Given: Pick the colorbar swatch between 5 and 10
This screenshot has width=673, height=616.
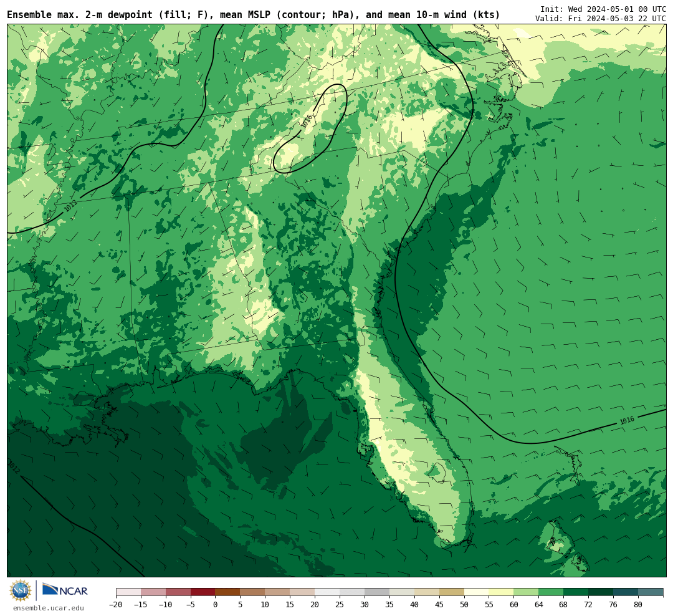Looking at the screenshot, I should tap(253, 592).
